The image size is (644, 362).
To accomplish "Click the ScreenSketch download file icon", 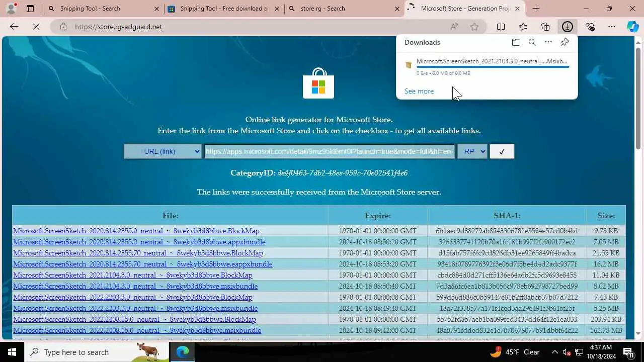I will point(409,65).
